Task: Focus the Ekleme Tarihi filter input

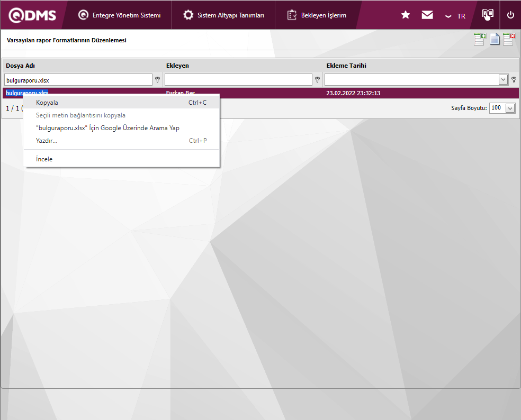Action: (411, 80)
